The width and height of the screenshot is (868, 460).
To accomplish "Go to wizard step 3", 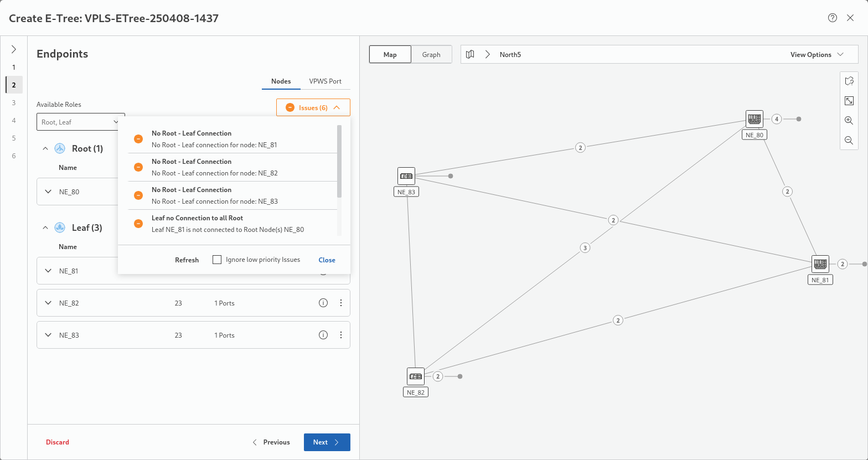I will click(x=14, y=102).
